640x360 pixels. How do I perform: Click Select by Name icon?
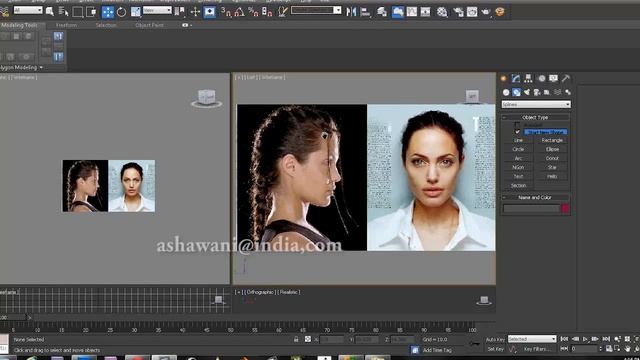point(63,11)
